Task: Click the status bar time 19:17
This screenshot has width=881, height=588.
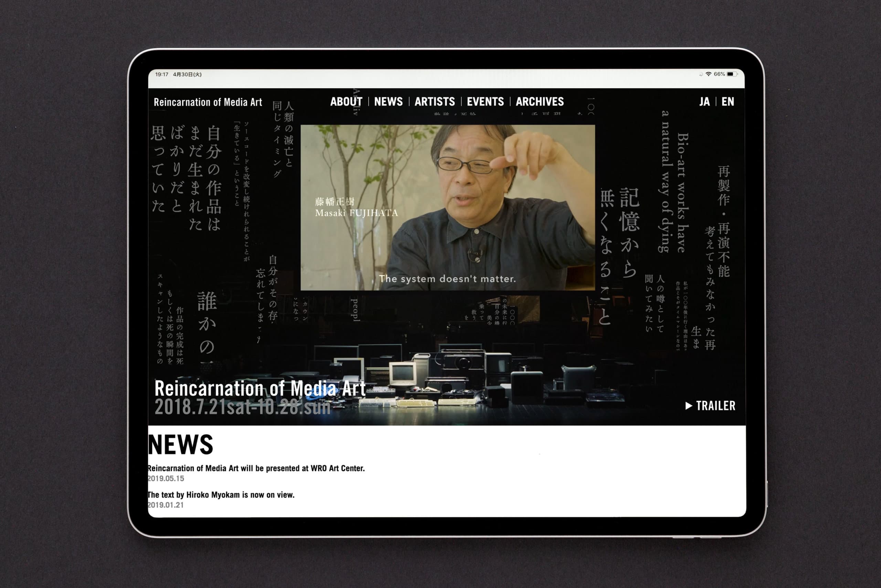Action: point(162,75)
